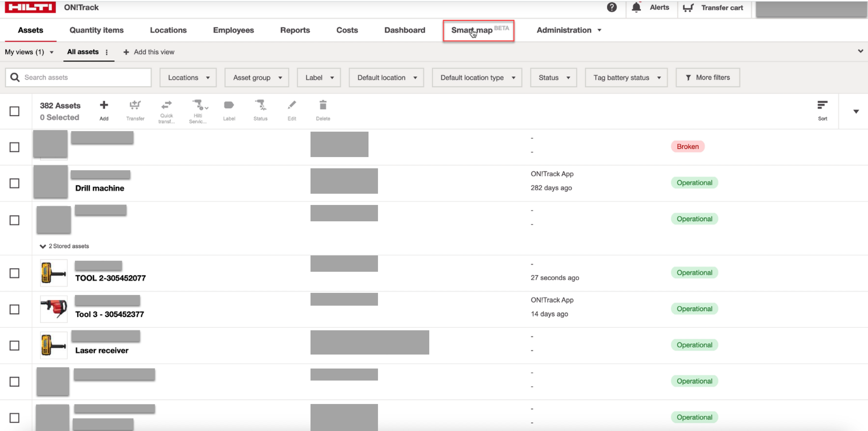Open the Smart map BETA tab
Image resolution: width=868 pixels, height=431 pixels.
478,30
